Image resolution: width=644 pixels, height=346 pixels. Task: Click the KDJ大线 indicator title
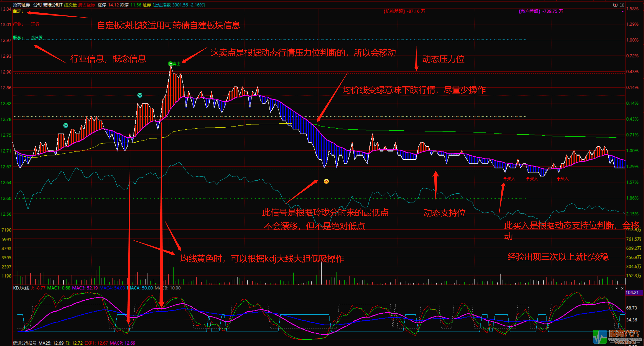tap(21, 288)
